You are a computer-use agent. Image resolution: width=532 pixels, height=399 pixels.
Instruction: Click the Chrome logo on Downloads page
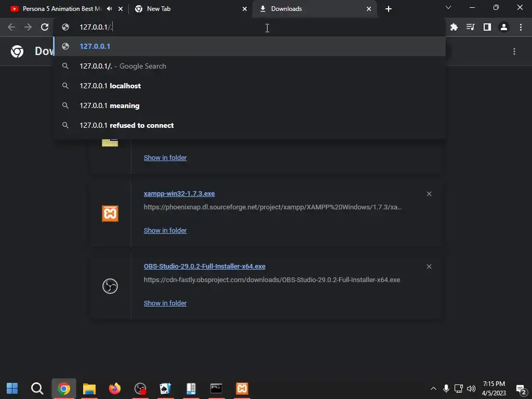pos(17,51)
